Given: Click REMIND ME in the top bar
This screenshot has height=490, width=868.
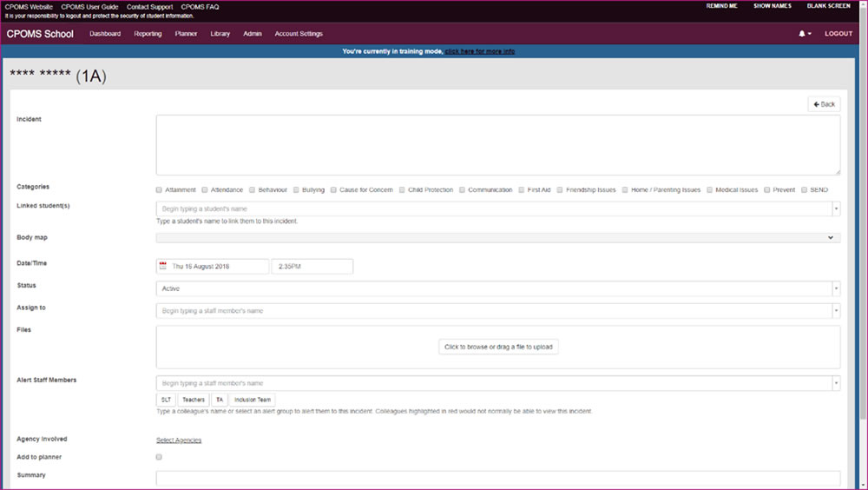Looking at the screenshot, I should pyautogui.click(x=722, y=6).
